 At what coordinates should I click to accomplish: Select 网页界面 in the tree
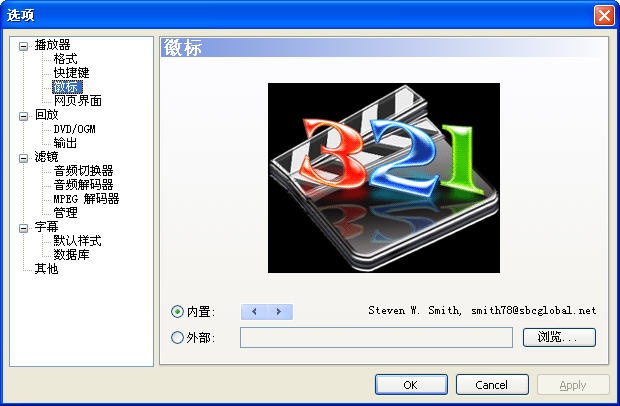(77, 101)
